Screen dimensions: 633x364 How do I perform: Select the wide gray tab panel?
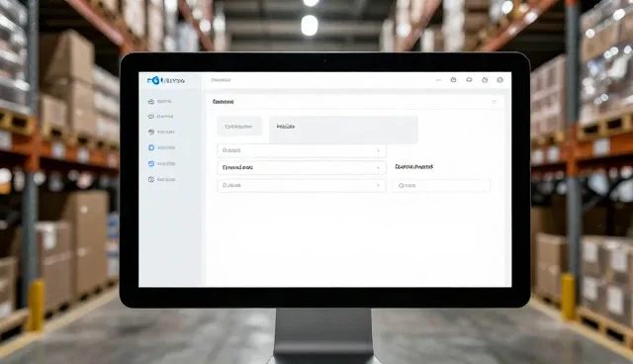coord(343,130)
